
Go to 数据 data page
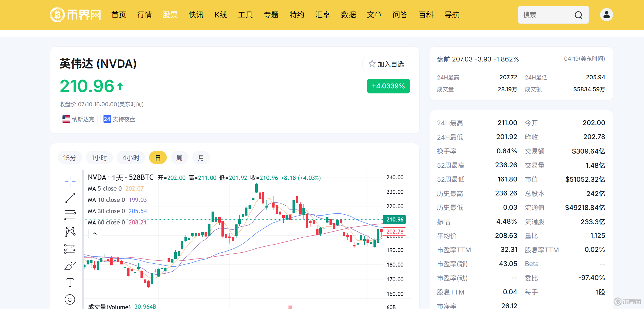349,15
